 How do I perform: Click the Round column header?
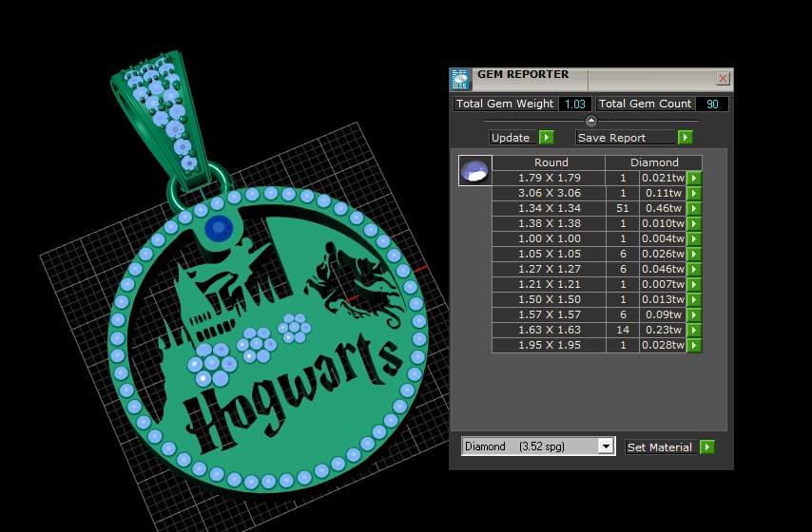[549, 162]
